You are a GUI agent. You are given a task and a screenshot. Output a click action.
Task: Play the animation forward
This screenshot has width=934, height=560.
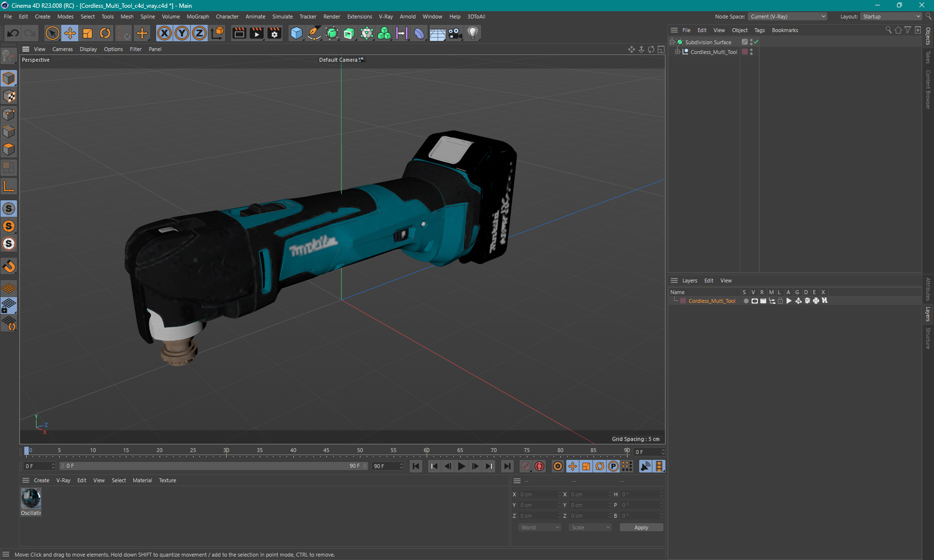[462, 466]
